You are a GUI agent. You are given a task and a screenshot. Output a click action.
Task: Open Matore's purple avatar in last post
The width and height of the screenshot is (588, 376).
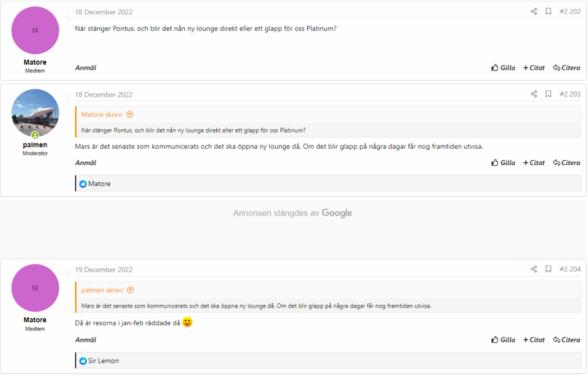tap(35, 288)
